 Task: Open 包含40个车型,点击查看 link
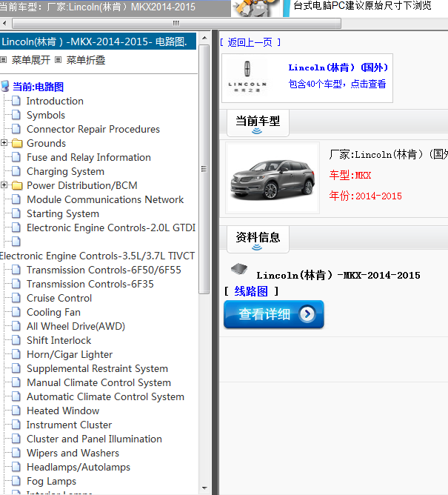pyautogui.click(x=337, y=84)
